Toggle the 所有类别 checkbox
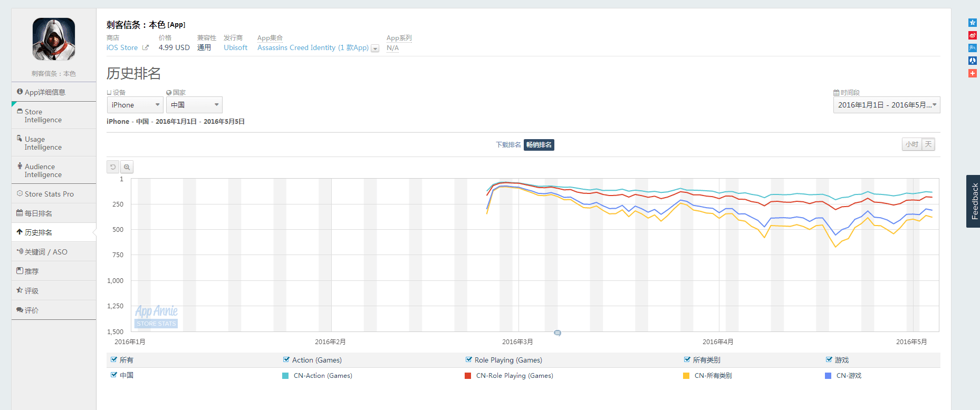 point(687,359)
